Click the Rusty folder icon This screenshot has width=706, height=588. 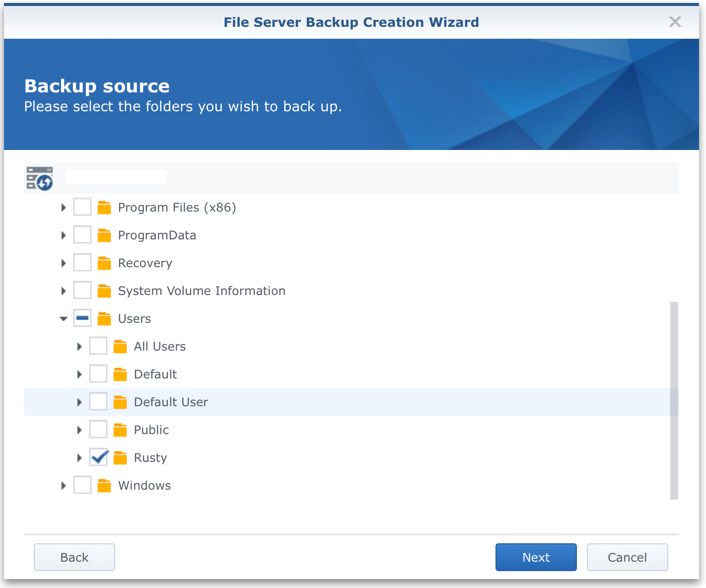[x=120, y=457]
